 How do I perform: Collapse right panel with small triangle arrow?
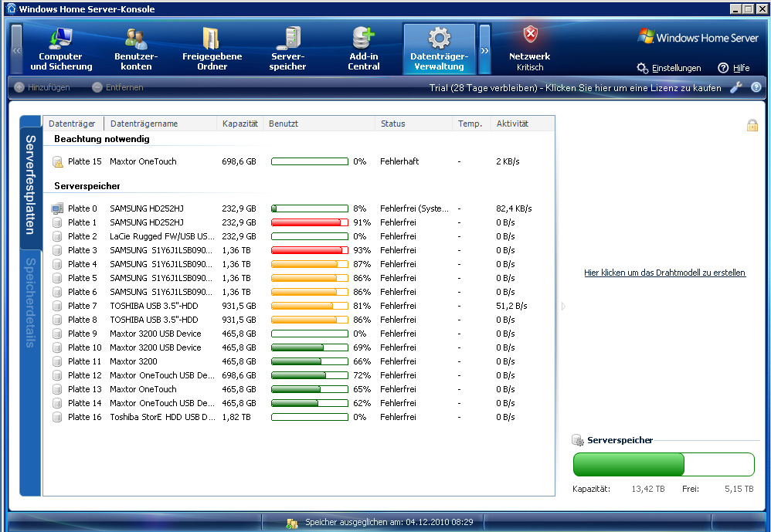pos(563,307)
